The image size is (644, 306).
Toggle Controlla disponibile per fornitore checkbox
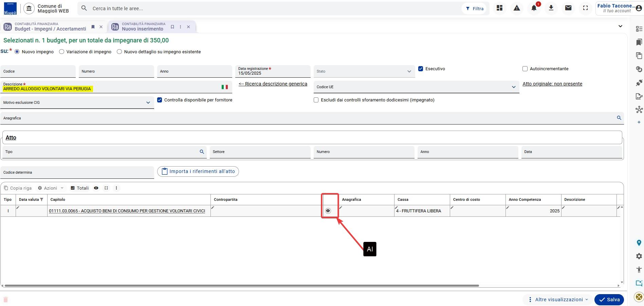(160, 100)
